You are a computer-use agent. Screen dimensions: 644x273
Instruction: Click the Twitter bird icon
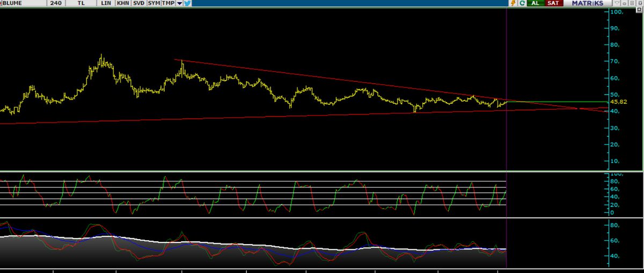point(187,3)
